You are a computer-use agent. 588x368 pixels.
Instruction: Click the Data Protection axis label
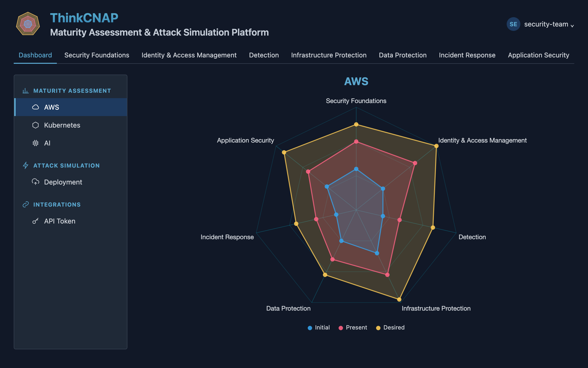[288, 308]
